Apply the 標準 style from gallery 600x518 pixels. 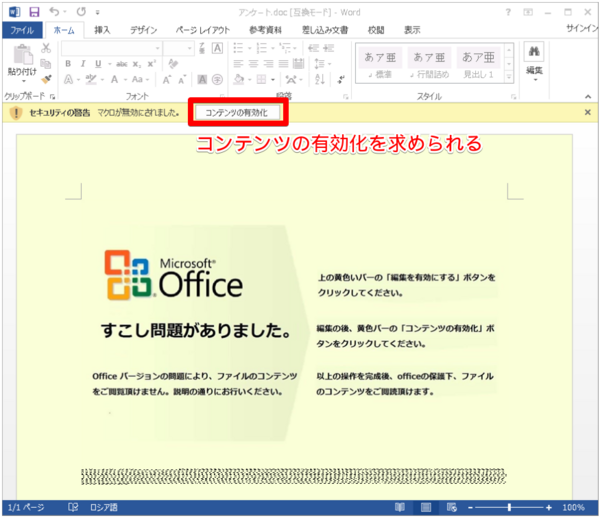[380, 64]
